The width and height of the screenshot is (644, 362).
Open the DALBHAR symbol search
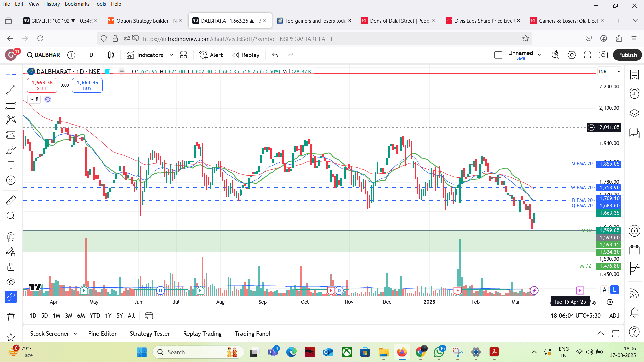44,55
